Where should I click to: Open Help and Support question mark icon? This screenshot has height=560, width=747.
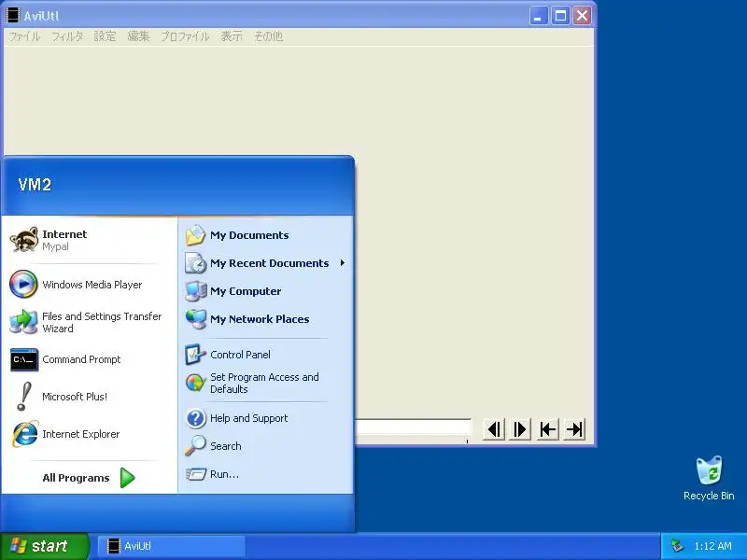[195, 418]
